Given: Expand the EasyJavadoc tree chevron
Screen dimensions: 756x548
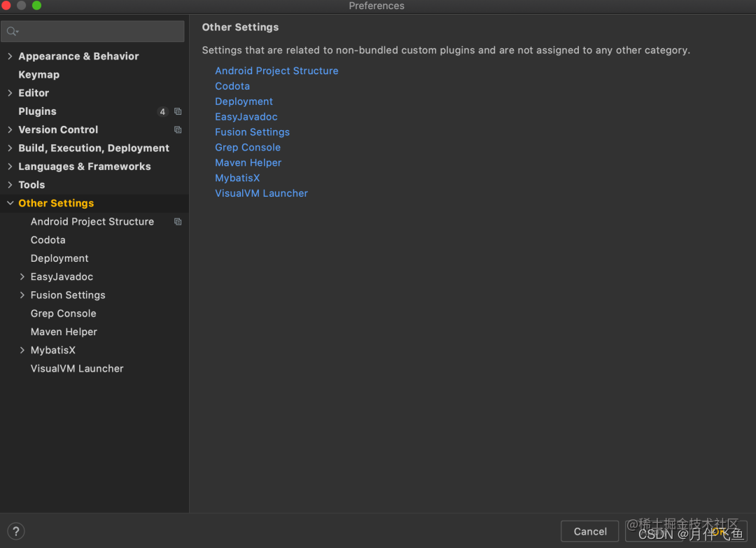Looking at the screenshot, I should coord(22,276).
